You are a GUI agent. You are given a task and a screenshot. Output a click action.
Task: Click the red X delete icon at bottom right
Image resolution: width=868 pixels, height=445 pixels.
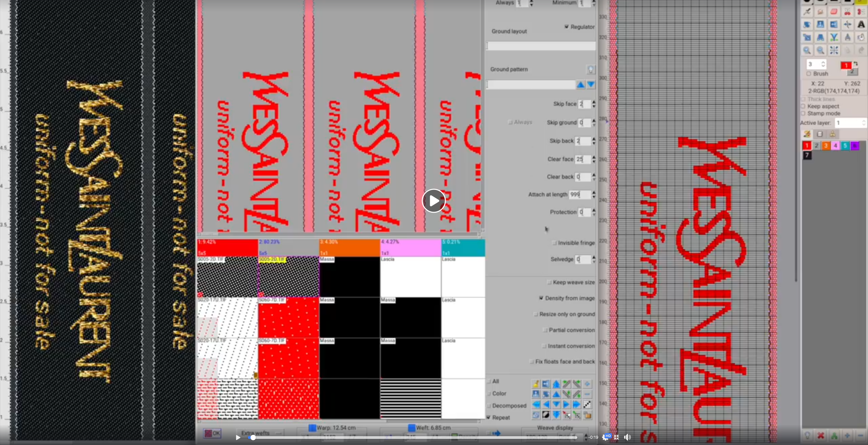[x=821, y=436]
